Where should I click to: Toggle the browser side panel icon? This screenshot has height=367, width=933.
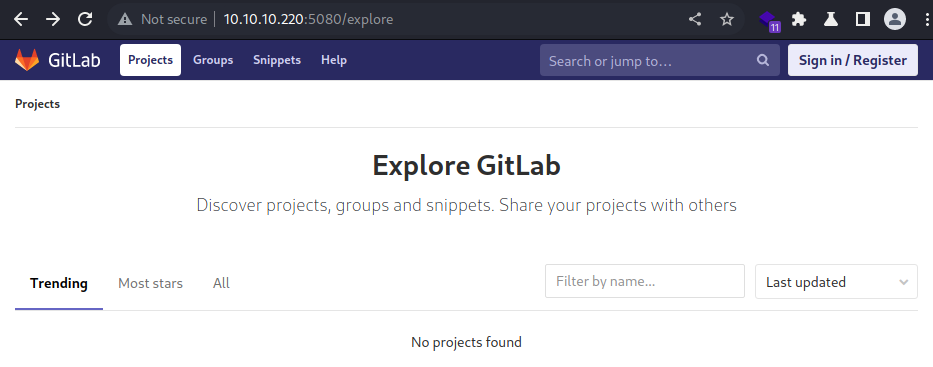[x=862, y=20]
